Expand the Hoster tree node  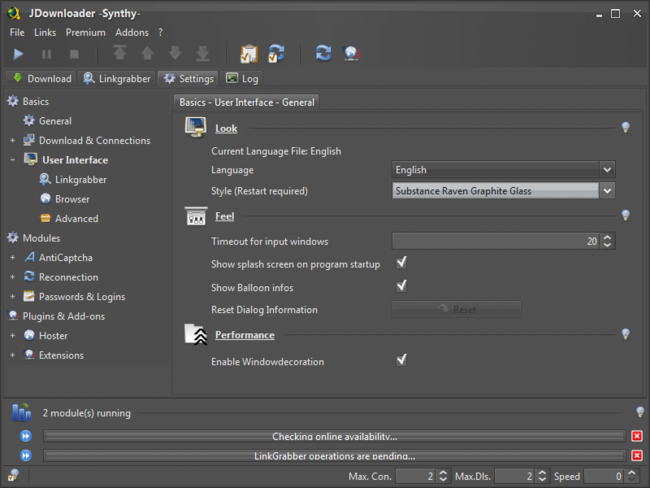12,335
